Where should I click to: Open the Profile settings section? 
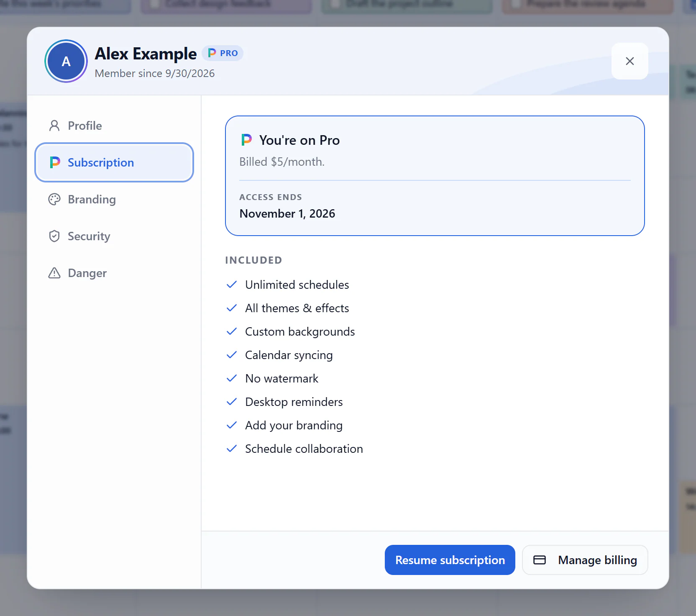click(114, 126)
